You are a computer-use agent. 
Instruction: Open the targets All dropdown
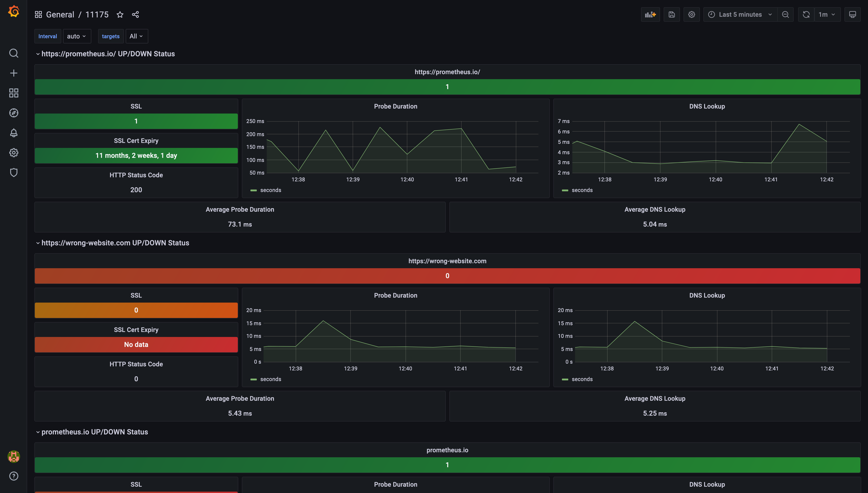point(136,36)
